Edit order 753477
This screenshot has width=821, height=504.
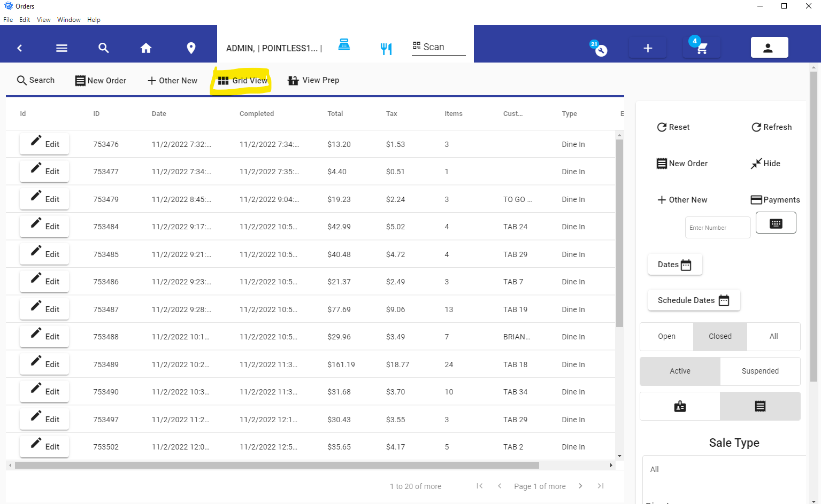pyautogui.click(x=44, y=171)
